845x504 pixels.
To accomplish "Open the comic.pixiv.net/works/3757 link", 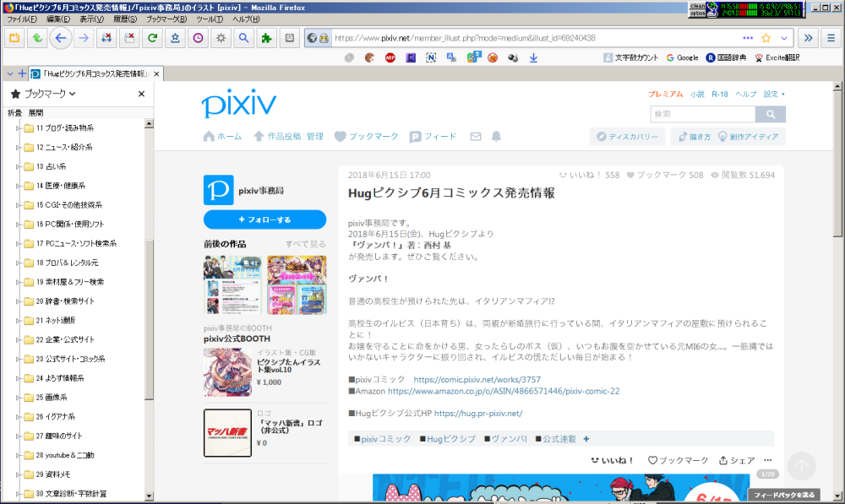I will (x=477, y=380).
